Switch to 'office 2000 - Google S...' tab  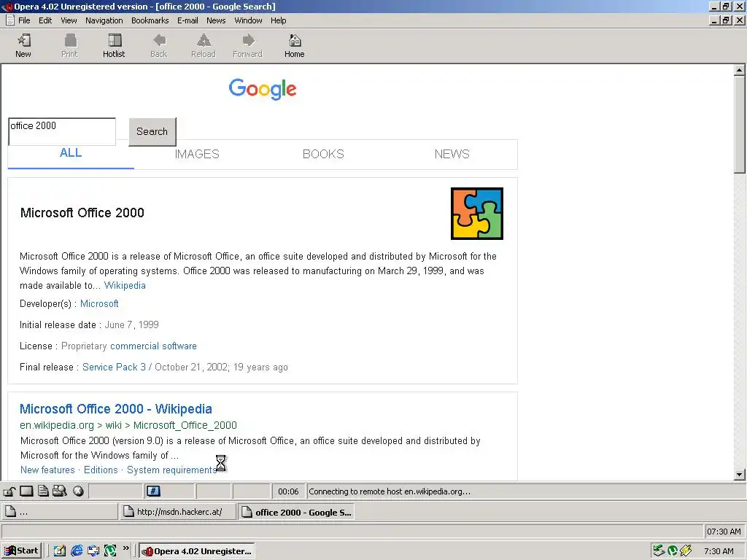tap(296, 512)
